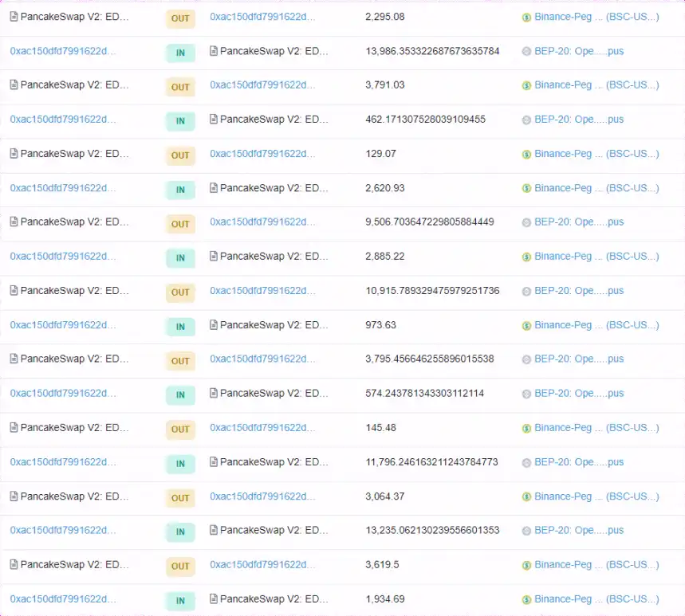Click the IN badge in the 1,934.69 row
The width and height of the screenshot is (685, 616).
(x=180, y=601)
